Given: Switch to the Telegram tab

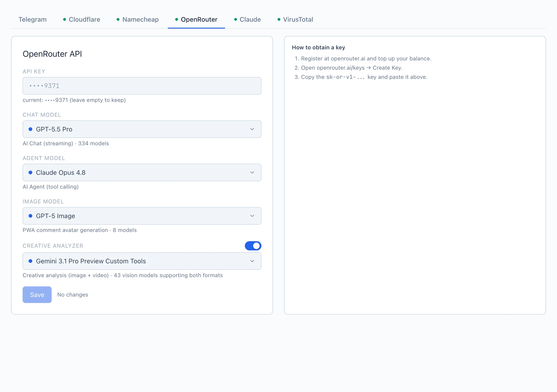Looking at the screenshot, I should [x=33, y=19].
